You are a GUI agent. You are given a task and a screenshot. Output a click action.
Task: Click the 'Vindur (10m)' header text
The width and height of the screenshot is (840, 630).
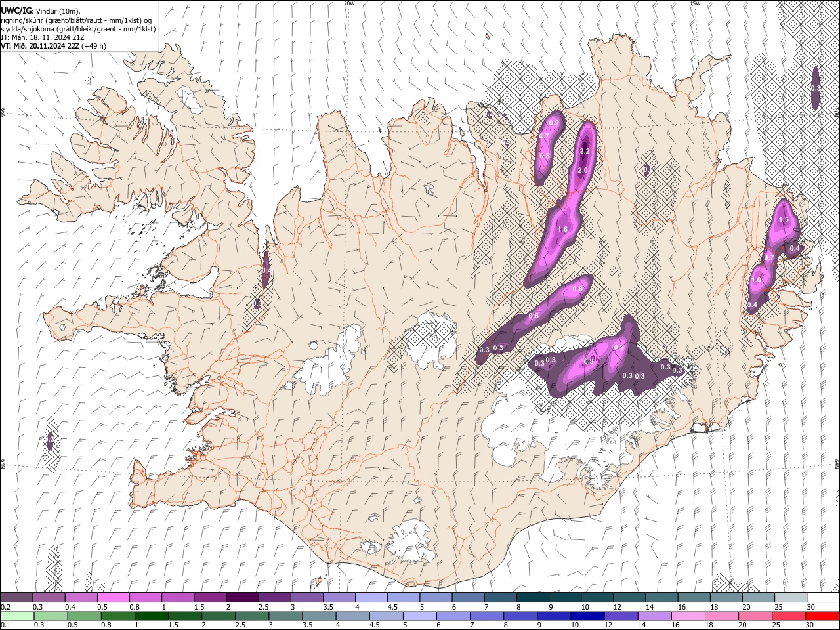tap(56, 11)
